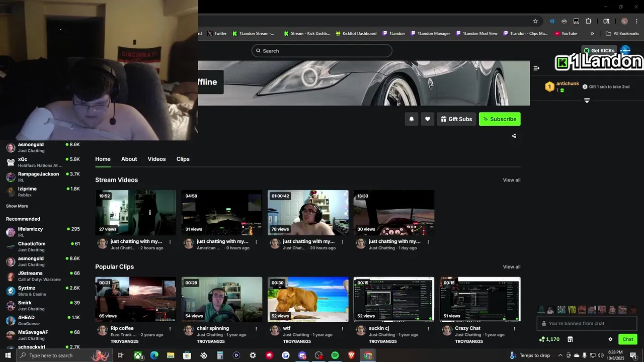Open options for the 19:52 stream video
This screenshot has width=644, height=362.
(170, 242)
